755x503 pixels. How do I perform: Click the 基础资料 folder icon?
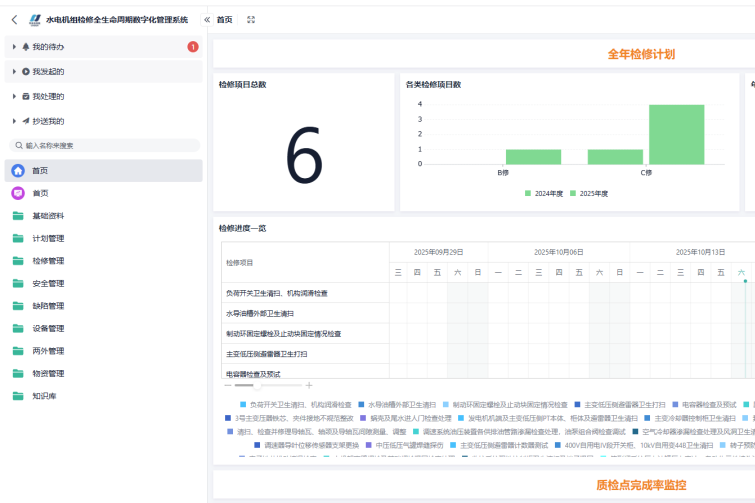(x=18, y=216)
